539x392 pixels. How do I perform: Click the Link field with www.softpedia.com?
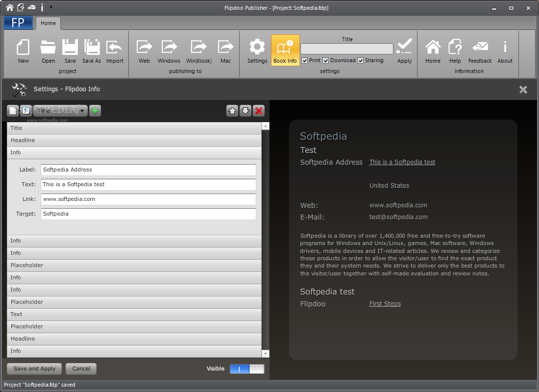coord(148,199)
